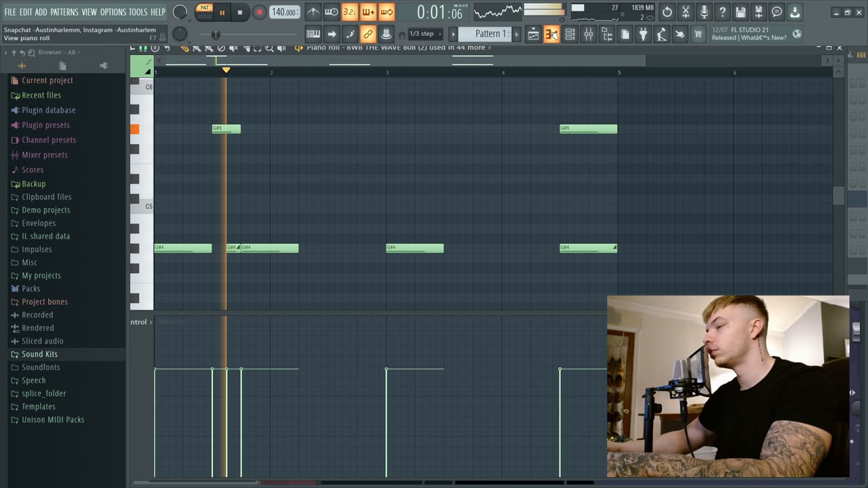Toggle countdown before recording
Viewport: 868px width, 488px height.
[x=349, y=12]
